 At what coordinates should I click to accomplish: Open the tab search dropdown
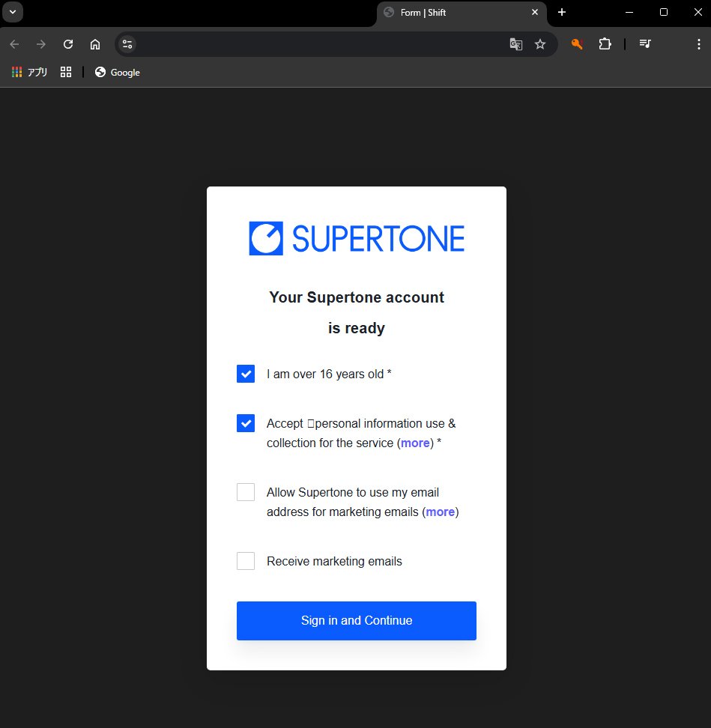12,12
